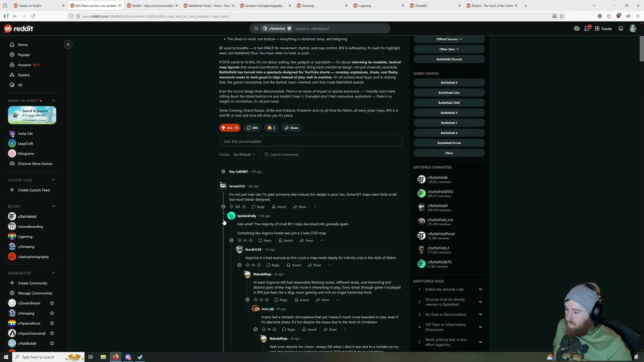Share mori_eiji's comment
The height and width of the screenshot is (362, 644).
coord(330,329)
